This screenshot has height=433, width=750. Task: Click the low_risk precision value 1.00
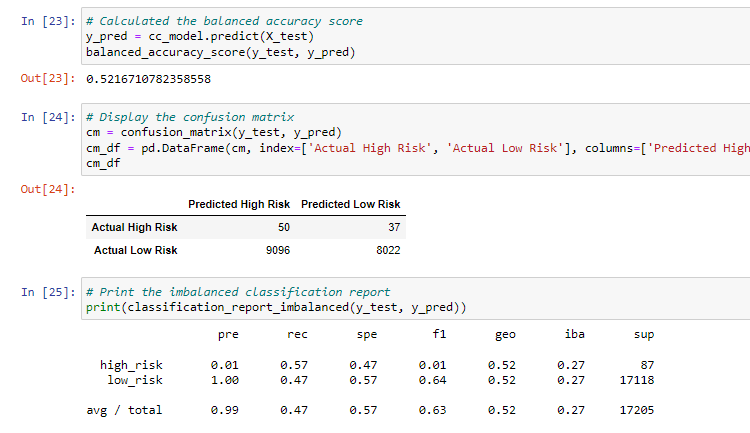[x=225, y=380]
